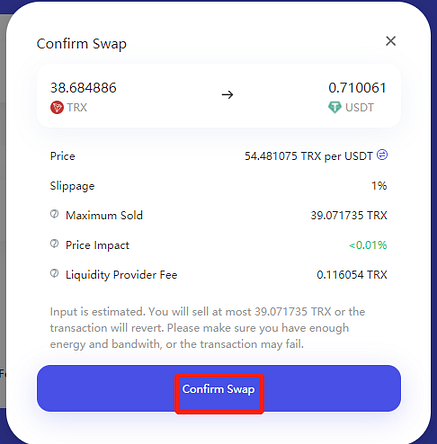Click the 1% slippage value
The width and height of the screenshot is (437, 444).
pyautogui.click(x=379, y=186)
